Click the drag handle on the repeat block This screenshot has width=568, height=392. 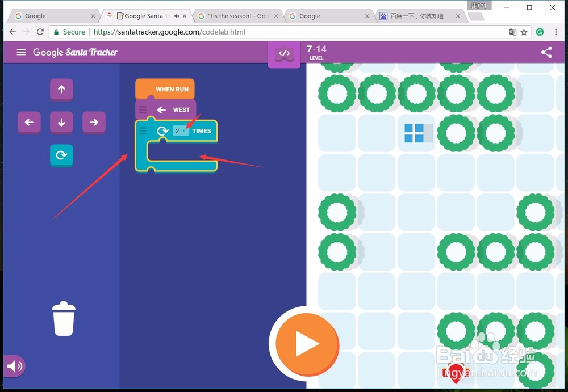pos(143,131)
